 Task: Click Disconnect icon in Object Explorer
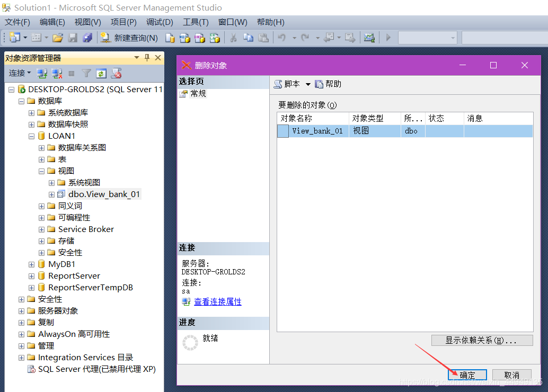(x=57, y=74)
